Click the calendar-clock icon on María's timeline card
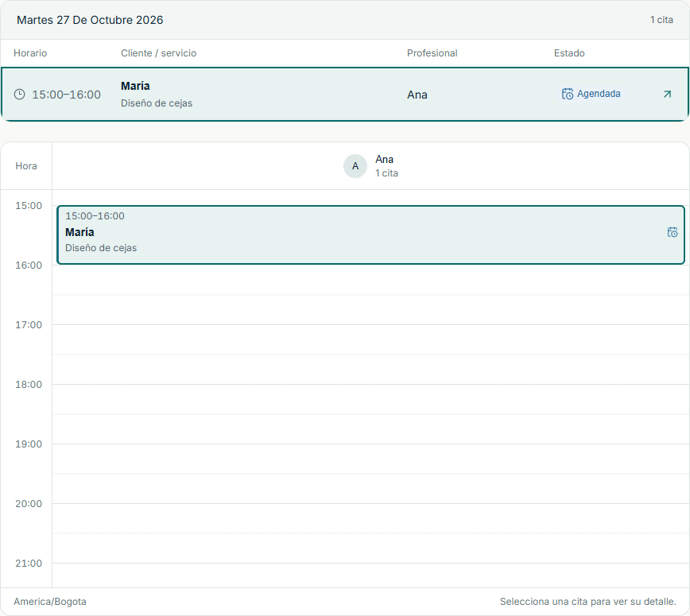 [673, 232]
